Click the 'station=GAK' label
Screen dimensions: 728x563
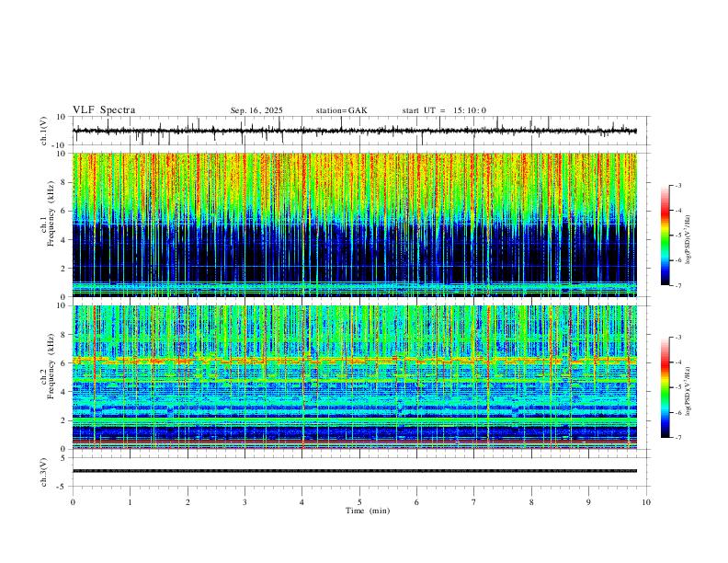[x=341, y=110]
